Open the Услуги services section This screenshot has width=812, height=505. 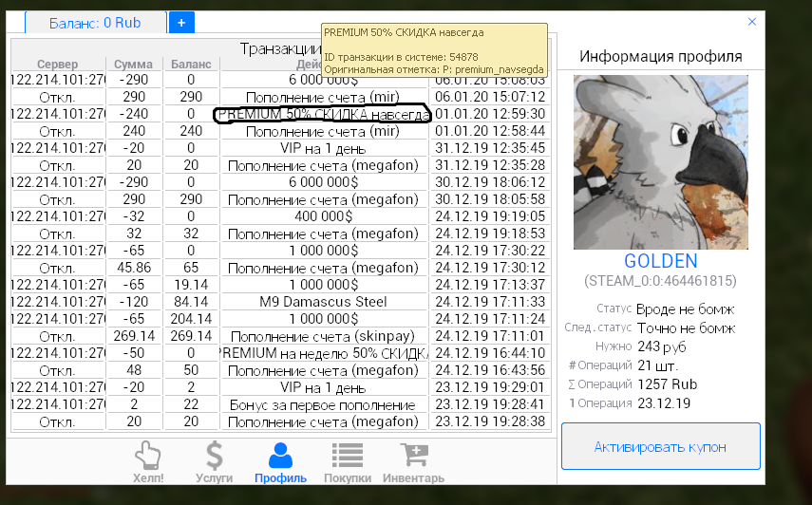[x=214, y=462]
